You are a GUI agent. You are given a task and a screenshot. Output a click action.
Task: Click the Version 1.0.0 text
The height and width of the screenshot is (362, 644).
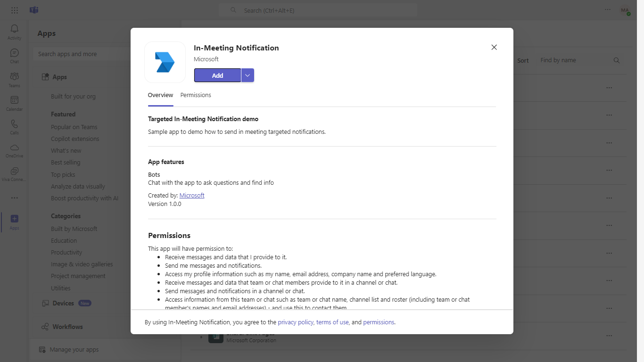(165, 204)
